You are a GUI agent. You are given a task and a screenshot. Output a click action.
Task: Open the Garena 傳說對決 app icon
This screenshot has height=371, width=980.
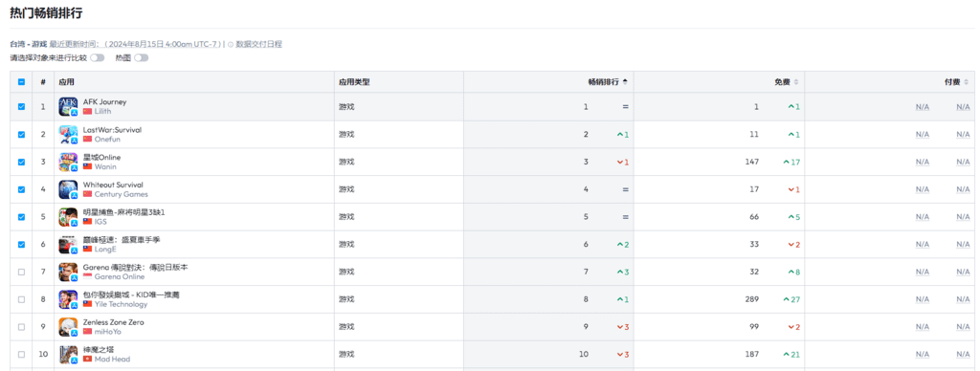(68, 272)
